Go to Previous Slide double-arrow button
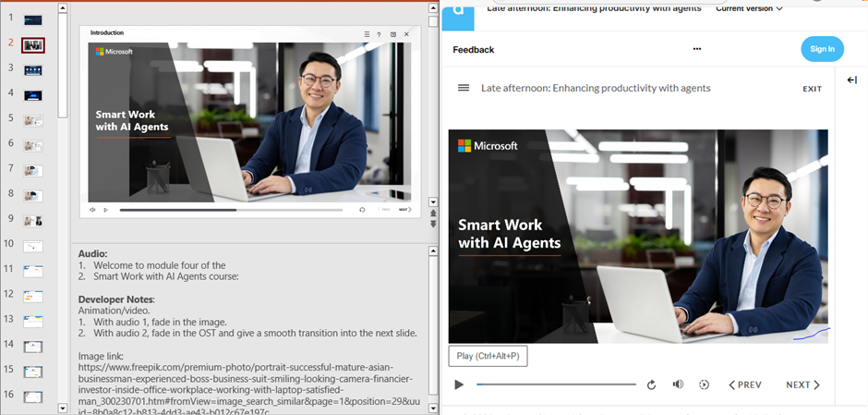The image size is (868, 415). pos(433,214)
